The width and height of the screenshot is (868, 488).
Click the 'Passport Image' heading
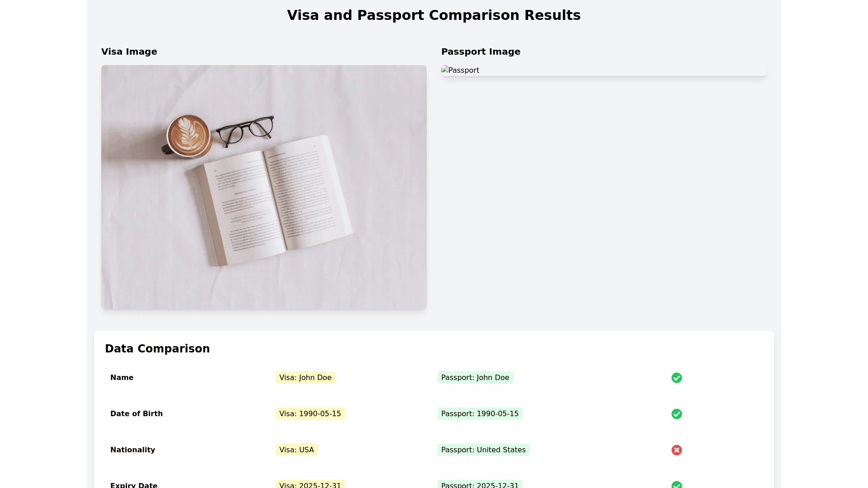coord(481,52)
